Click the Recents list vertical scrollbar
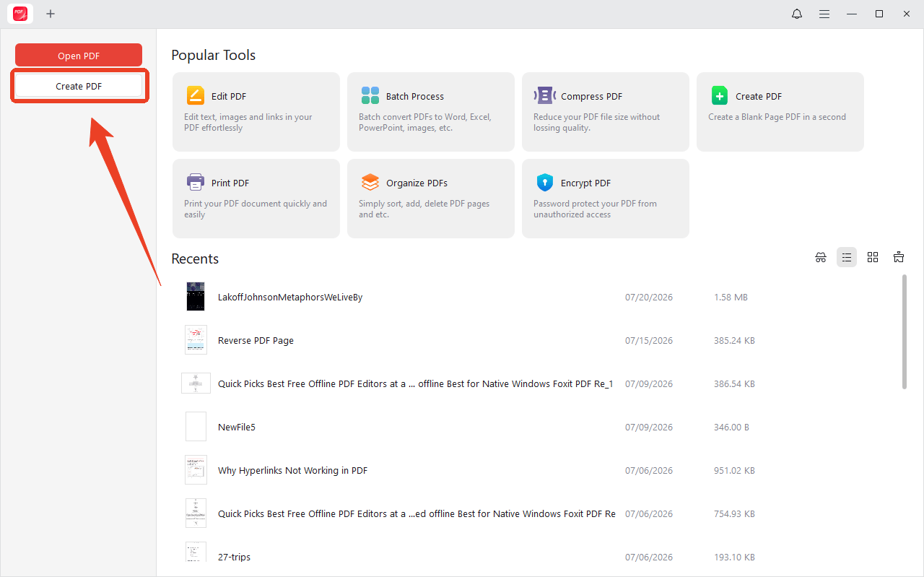This screenshot has width=924, height=577. pos(904,331)
